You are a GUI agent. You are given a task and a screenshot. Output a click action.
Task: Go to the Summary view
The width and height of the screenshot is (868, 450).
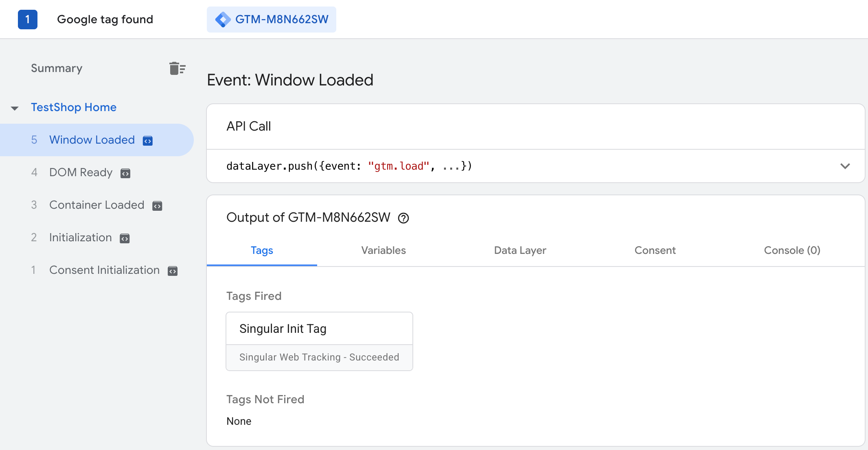57,68
